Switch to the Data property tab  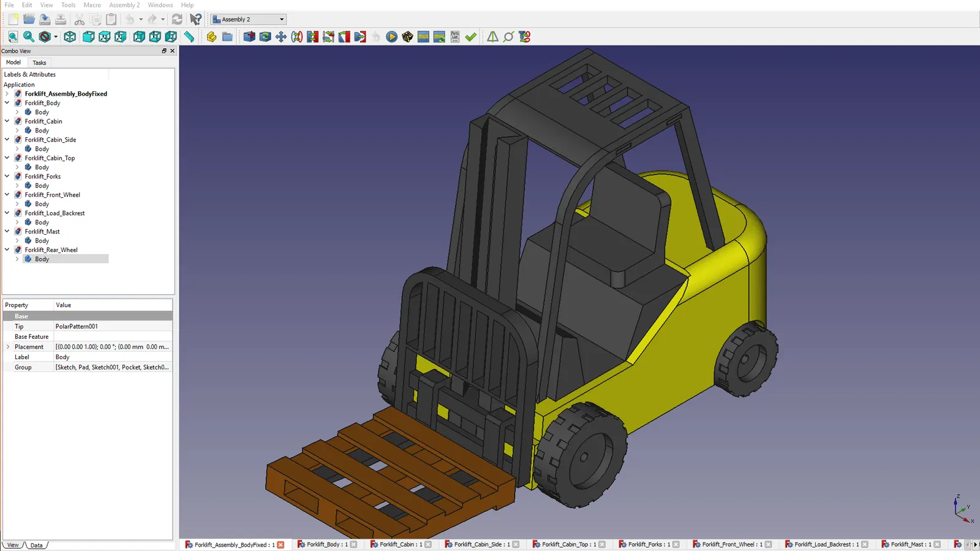pyautogui.click(x=37, y=545)
